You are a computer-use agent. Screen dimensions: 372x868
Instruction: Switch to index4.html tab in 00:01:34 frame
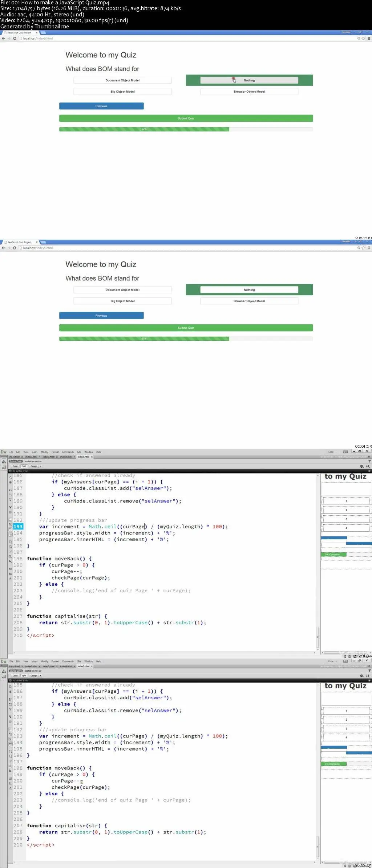point(66,457)
